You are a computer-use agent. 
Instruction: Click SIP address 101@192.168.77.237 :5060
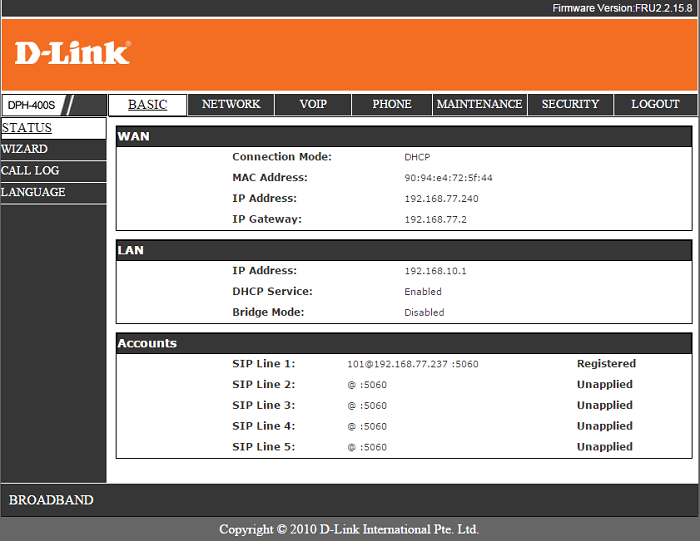[x=412, y=364]
